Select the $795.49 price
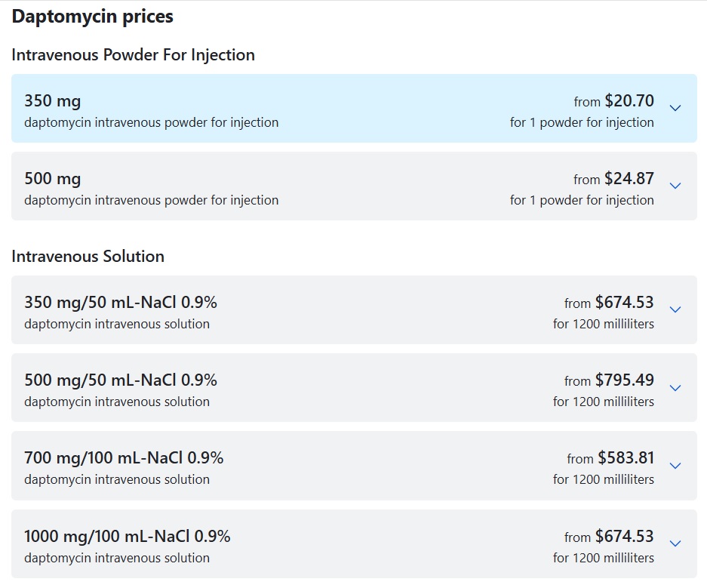The width and height of the screenshot is (707, 588). 624,380
